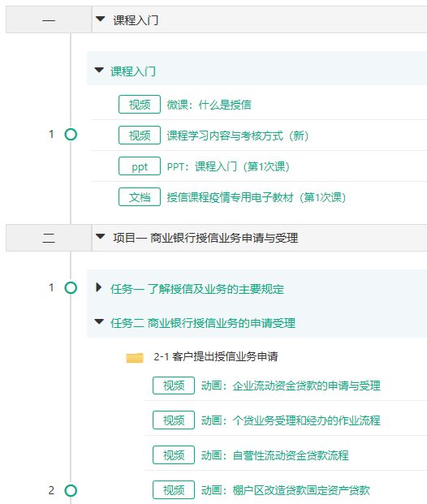427x504 pixels.
Task: Open link 授信课程疫情专用电子教材（第1次课）
Action: pyautogui.click(x=257, y=197)
